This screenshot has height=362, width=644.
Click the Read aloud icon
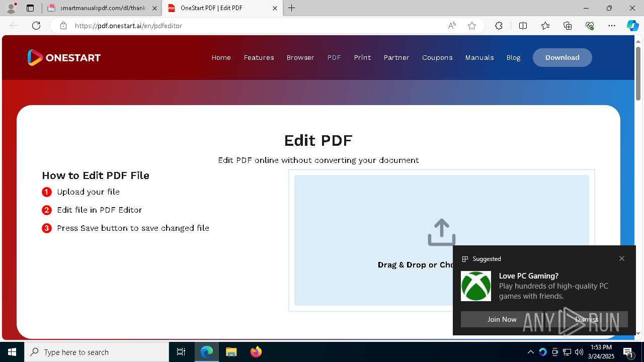coord(452,26)
